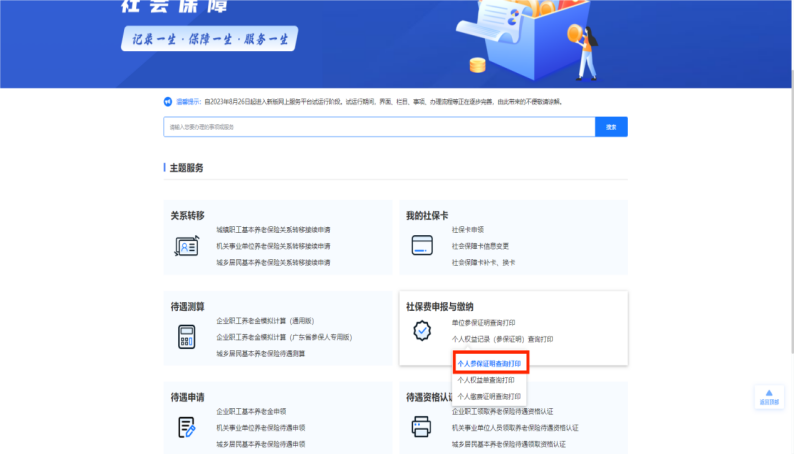Image resolution: width=794 pixels, height=454 pixels.
Task: Open 城乡居民基本养老保险关系转移接续申请
Action: pyautogui.click(x=273, y=263)
